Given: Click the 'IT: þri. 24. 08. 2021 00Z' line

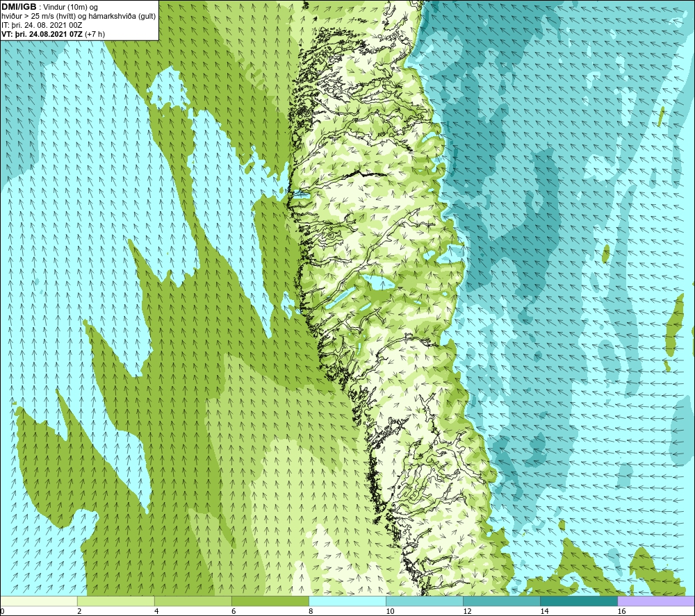Looking at the screenshot, I should 42,25.
